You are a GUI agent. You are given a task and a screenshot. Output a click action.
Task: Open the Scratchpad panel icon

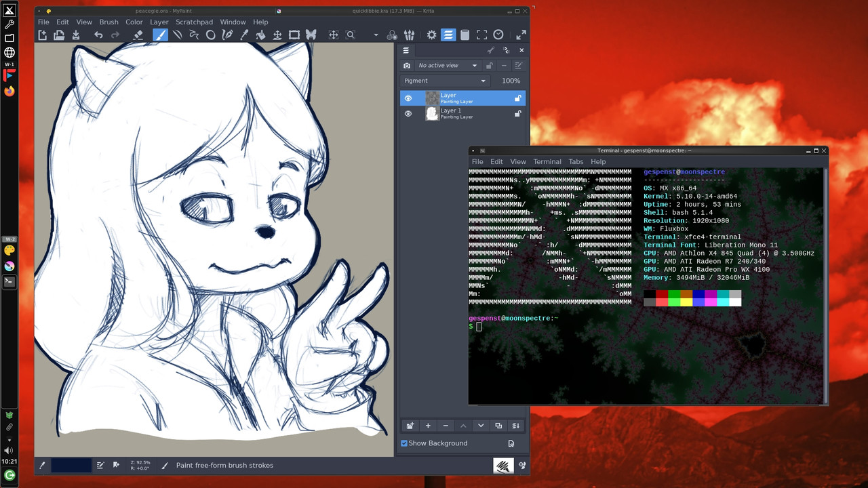click(465, 35)
